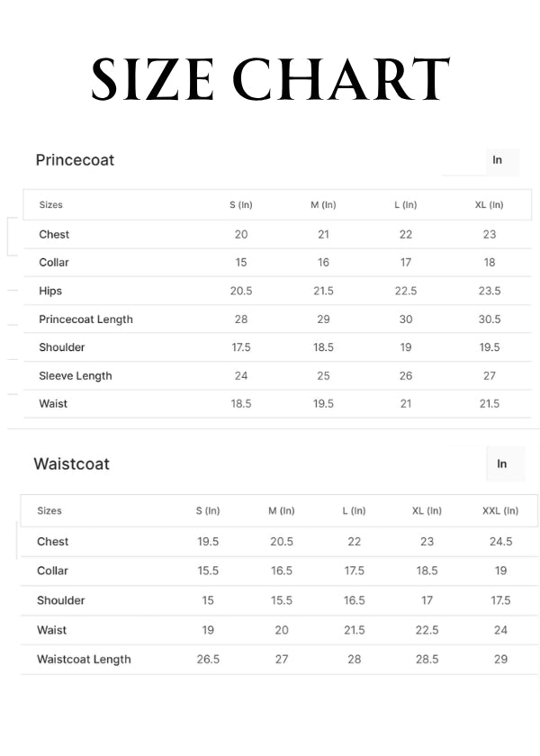Toggle the Princecoat "In" unit button
Viewport: 540px width, 756px height.
pos(497,160)
